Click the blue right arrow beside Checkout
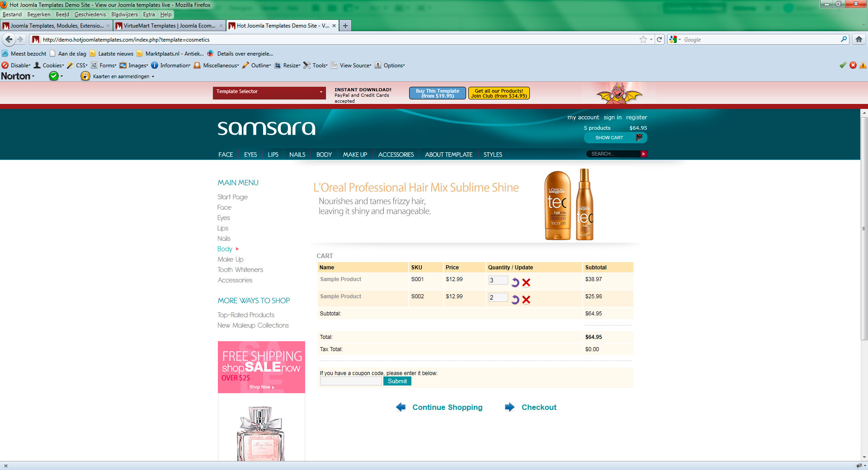Image resolution: width=868 pixels, height=470 pixels. [510, 407]
